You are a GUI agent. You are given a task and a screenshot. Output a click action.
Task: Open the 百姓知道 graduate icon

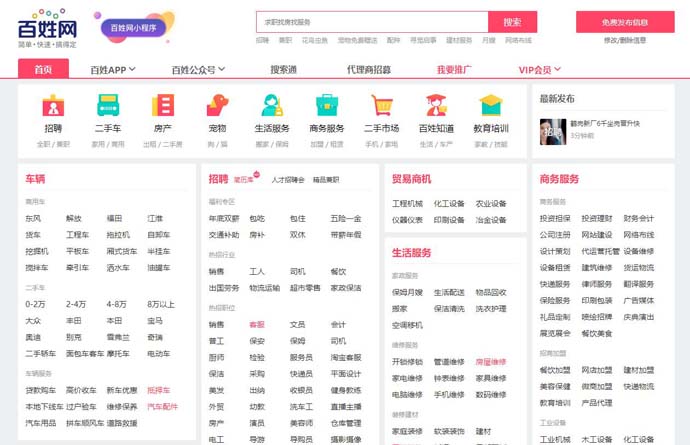436,105
